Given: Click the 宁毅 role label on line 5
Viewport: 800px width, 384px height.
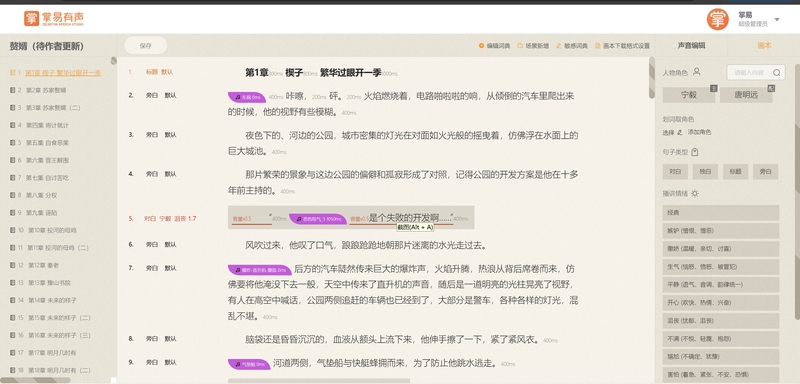Looking at the screenshot, I should 164,219.
